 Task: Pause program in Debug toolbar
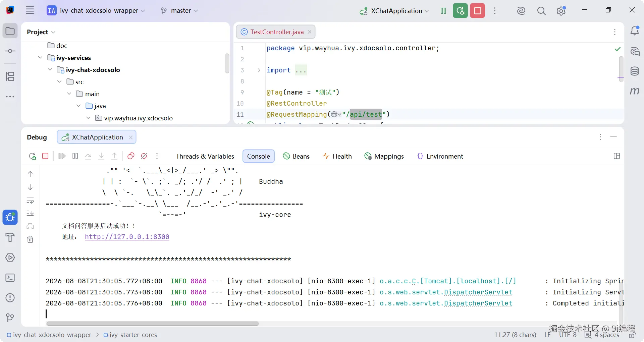point(75,156)
